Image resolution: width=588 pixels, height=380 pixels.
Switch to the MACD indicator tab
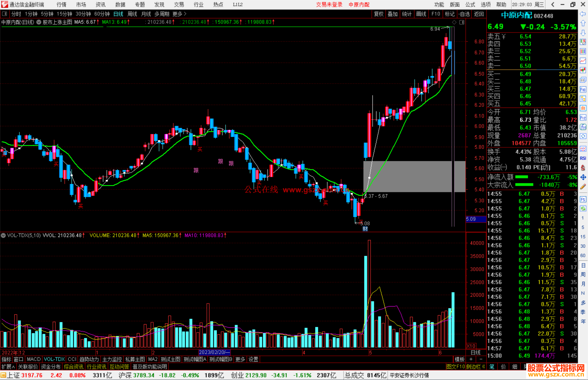[x=33, y=359]
